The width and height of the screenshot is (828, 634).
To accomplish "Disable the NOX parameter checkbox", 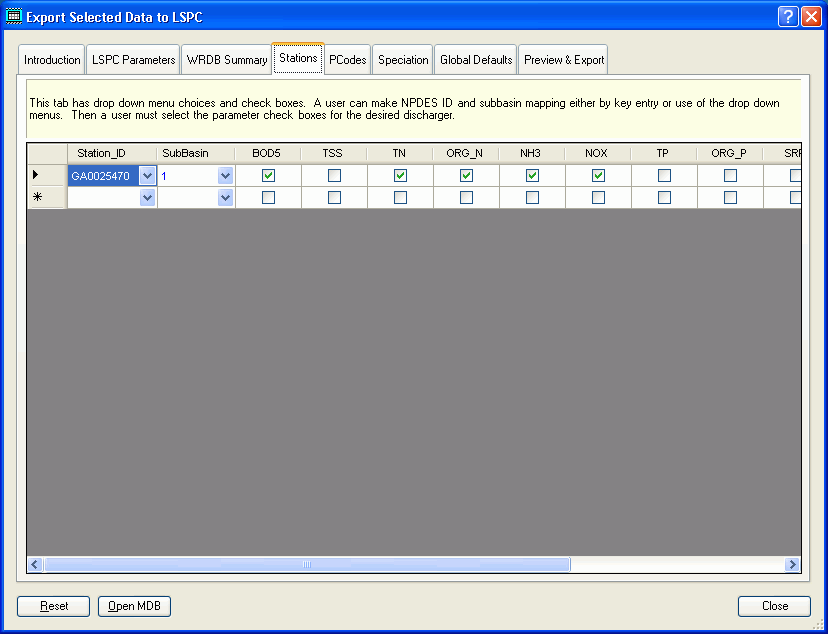I will [x=597, y=174].
